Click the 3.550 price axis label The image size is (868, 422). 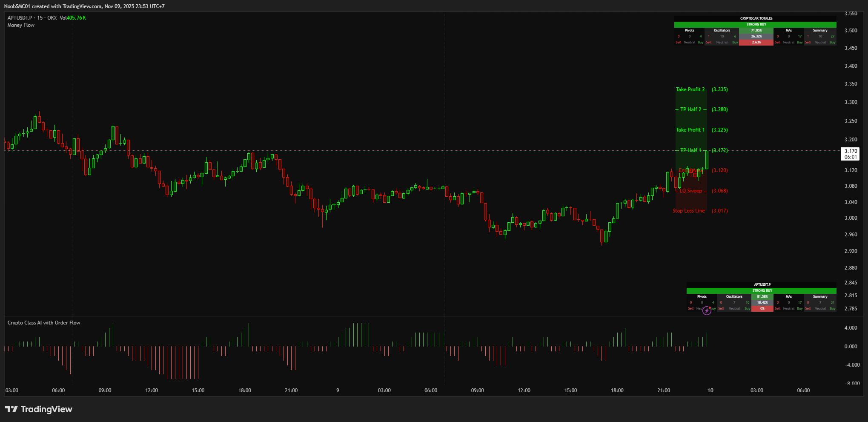click(x=851, y=14)
